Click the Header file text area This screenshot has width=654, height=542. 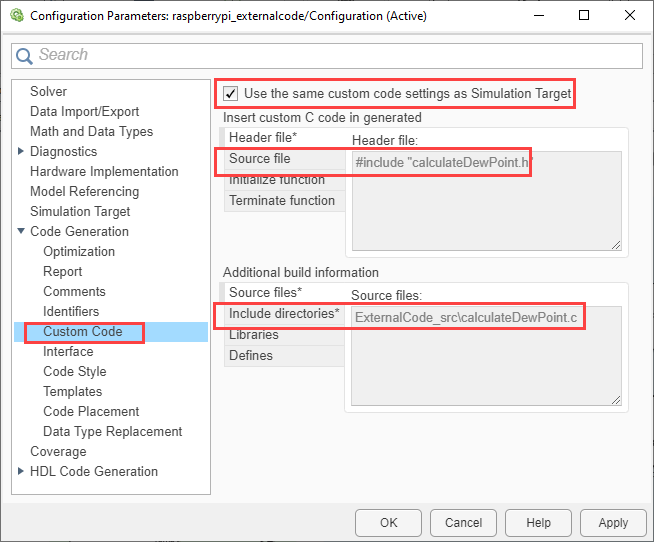tap(486, 200)
